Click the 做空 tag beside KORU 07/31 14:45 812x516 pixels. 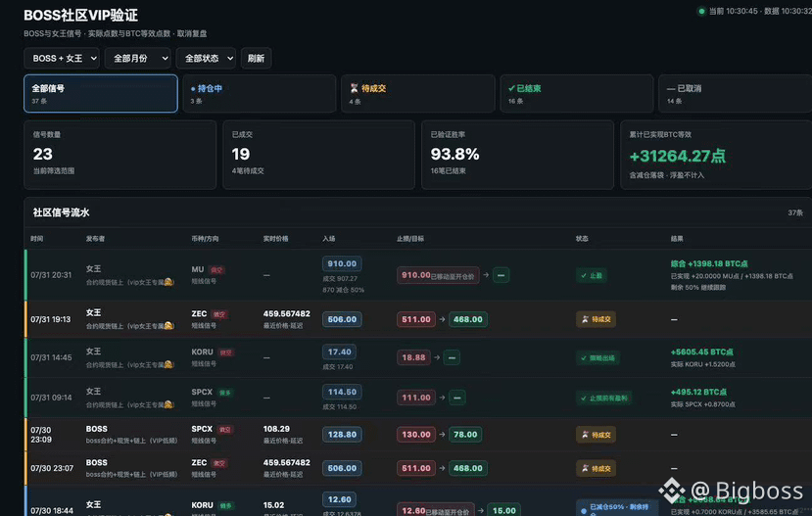pyautogui.click(x=226, y=352)
